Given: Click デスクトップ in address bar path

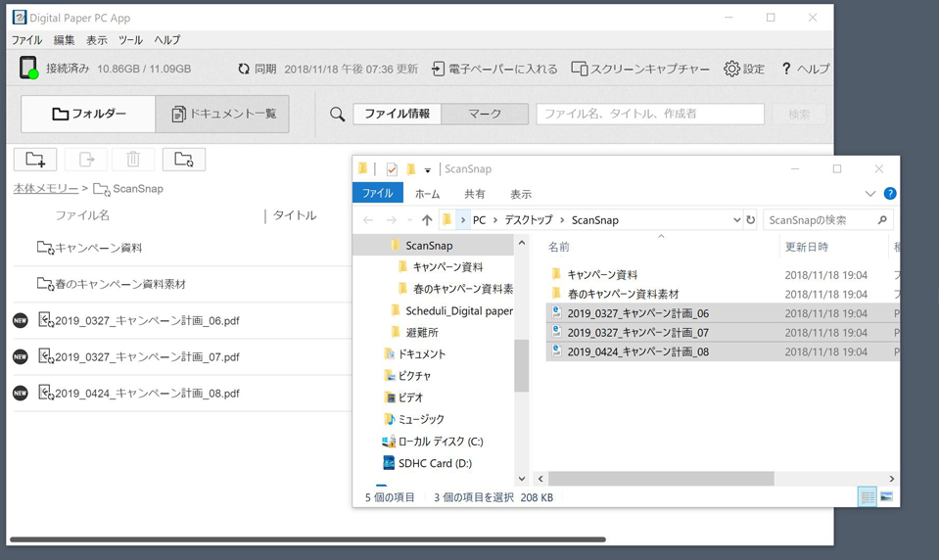Looking at the screenshot, I should [x=528, y=220].
